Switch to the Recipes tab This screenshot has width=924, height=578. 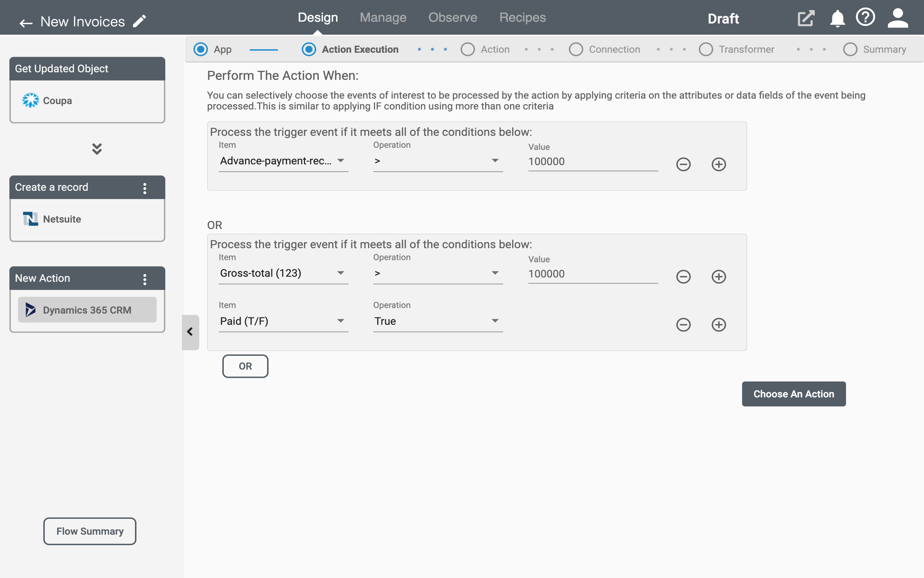(x=522, y=18)
